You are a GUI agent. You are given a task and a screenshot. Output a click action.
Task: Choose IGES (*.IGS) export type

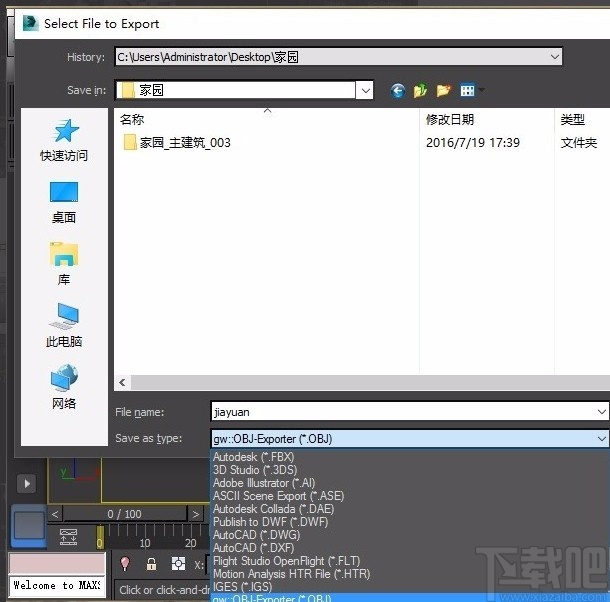point(410,587)
